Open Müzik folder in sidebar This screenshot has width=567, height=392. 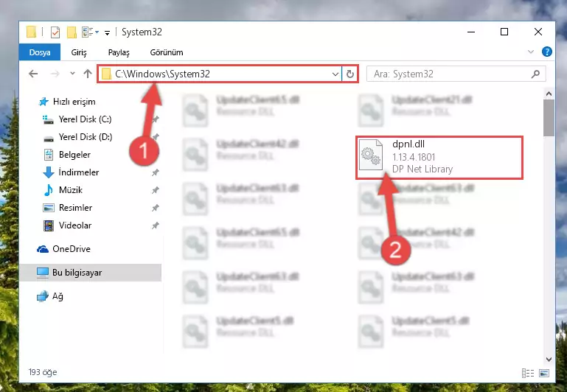pos(71,190)
